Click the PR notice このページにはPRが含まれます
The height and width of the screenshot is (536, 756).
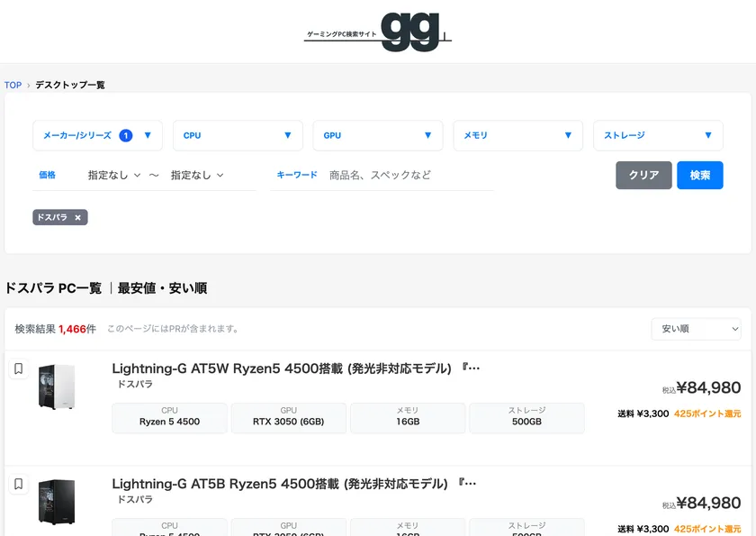click(173, 329)
